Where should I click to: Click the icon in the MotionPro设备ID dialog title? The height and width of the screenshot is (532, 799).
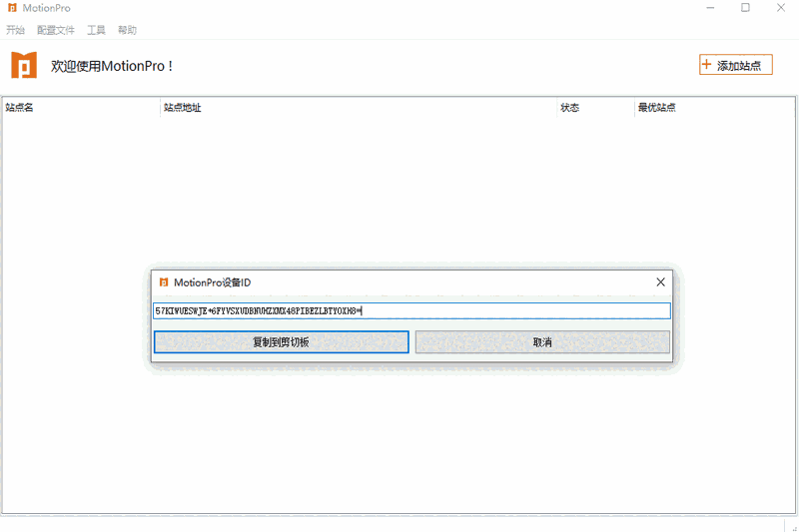pyautogui.click(x=164, y=282)
